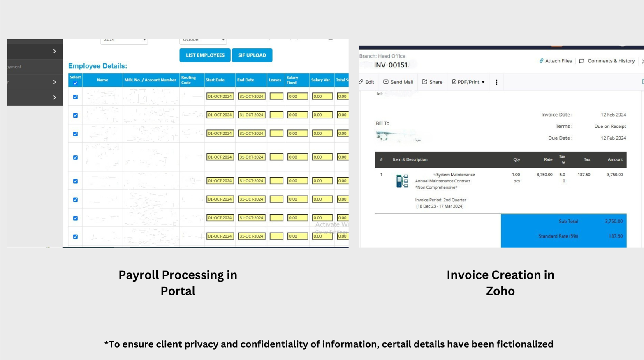This screenshot has height=360, width=644.
Task: Click the End Date column header
Action: tap(251, 80)
